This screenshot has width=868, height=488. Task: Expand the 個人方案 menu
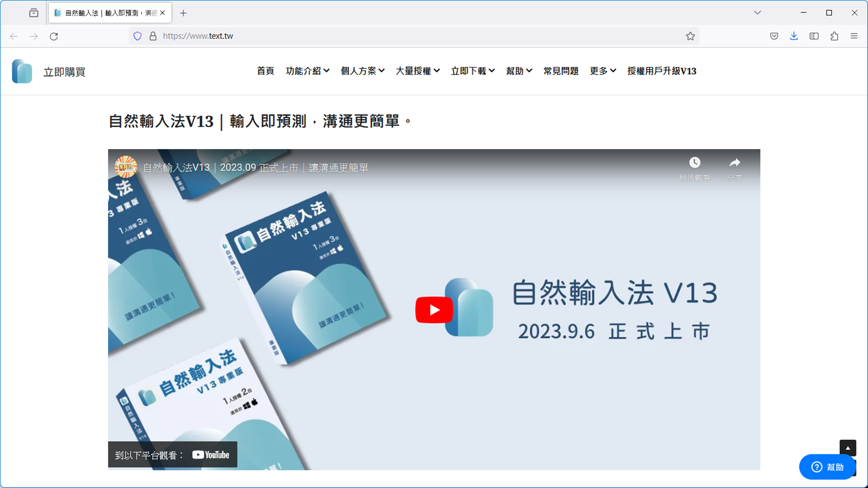363,71
